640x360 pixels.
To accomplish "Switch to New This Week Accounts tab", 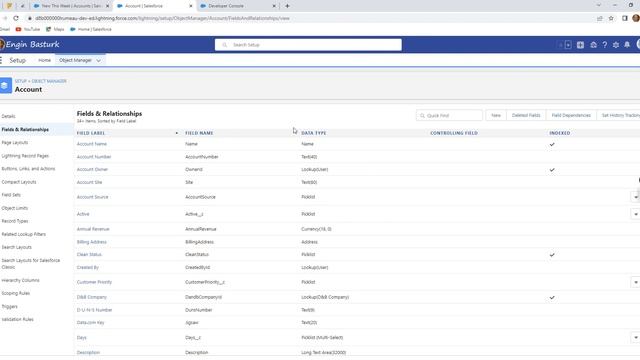I will click(x=71, y=6).
